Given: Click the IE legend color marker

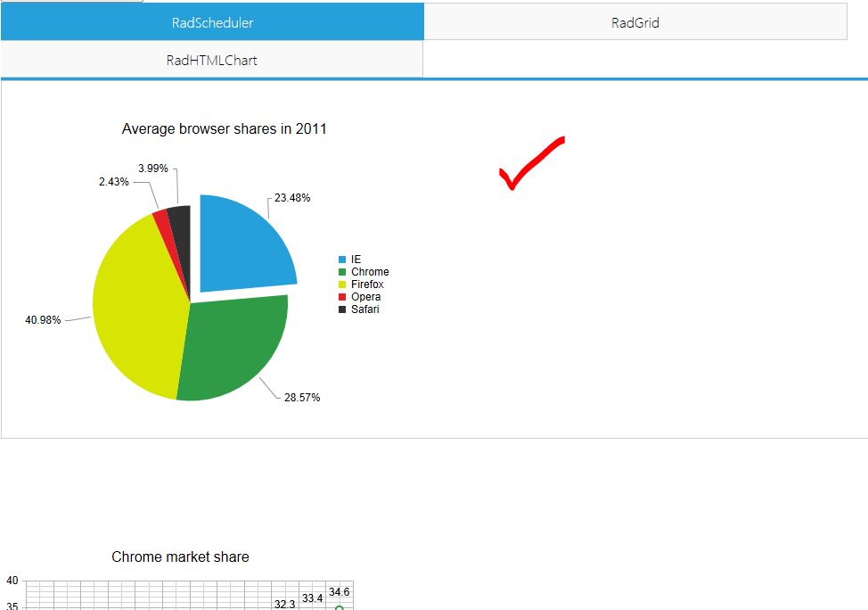Looking at the screenshot, I should pos(342,260).
